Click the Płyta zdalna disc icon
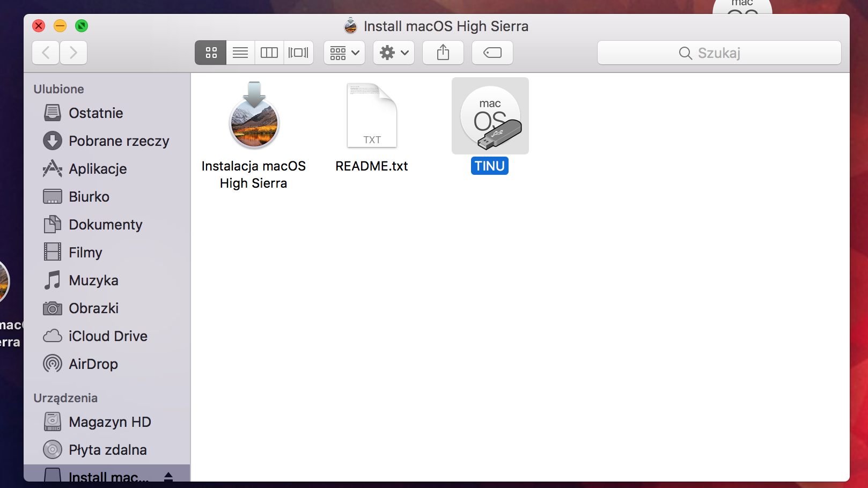Viewport: 868px width, 488px height. coord(53,450)
